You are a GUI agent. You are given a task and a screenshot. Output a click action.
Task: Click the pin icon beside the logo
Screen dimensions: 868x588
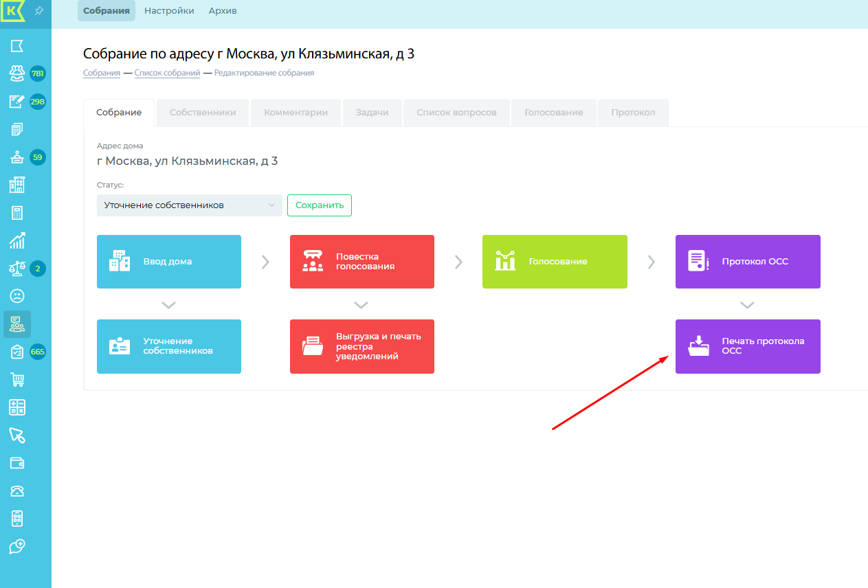(39, 11)
